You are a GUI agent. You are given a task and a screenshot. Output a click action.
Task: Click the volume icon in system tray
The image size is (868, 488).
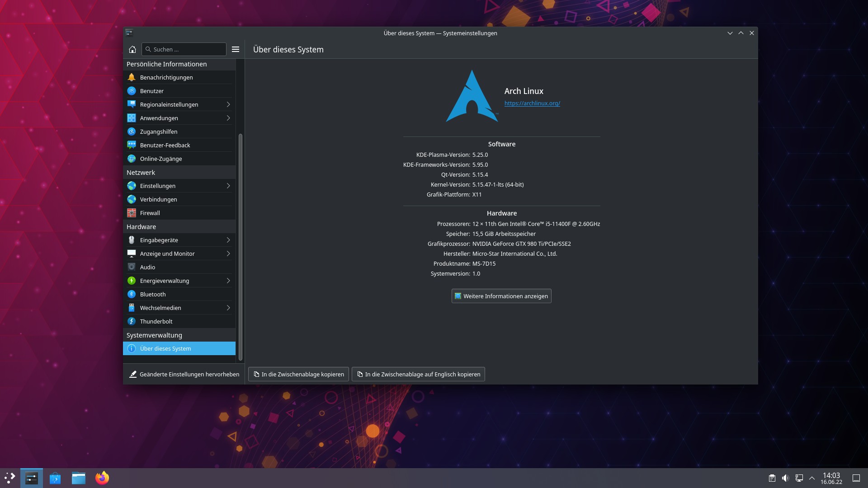pos(785,478)
